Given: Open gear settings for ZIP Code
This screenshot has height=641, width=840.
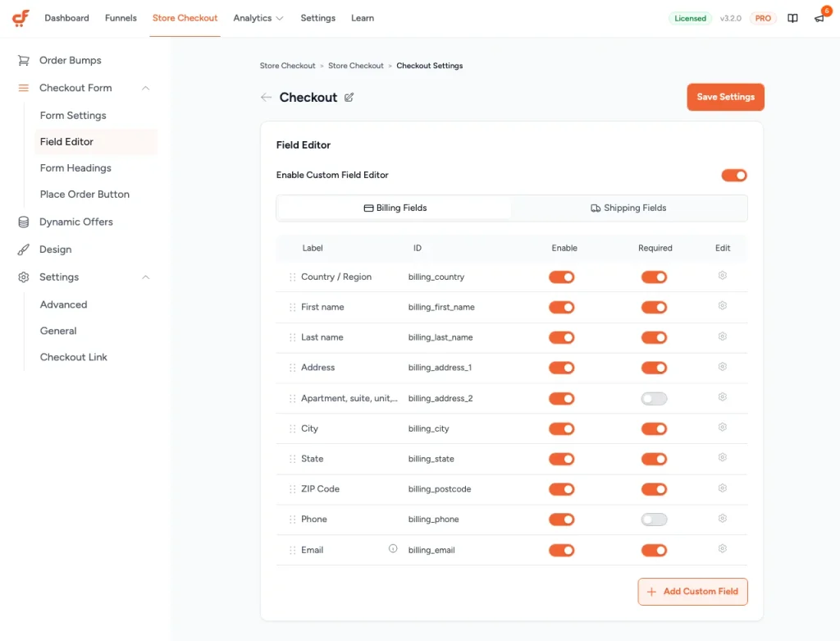Looking at the screenshot, I should coord(722,488).
